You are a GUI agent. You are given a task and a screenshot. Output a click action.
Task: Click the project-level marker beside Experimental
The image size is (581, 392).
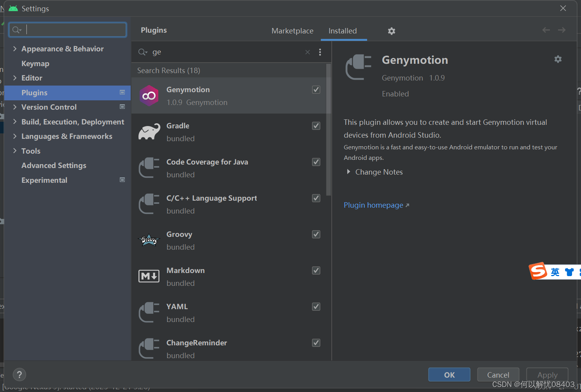[x=122, y=180]
